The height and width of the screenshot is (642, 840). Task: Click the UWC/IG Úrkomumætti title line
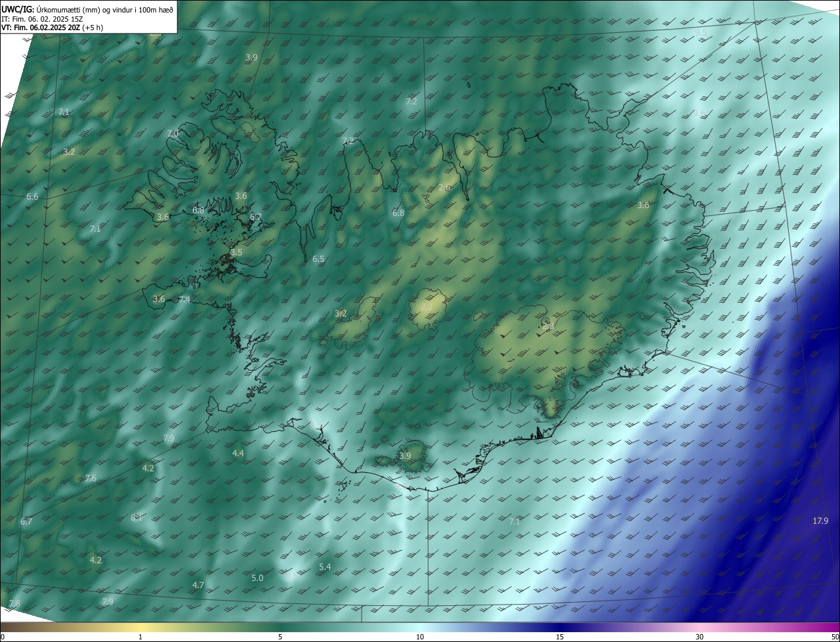(x=87, y=9)
